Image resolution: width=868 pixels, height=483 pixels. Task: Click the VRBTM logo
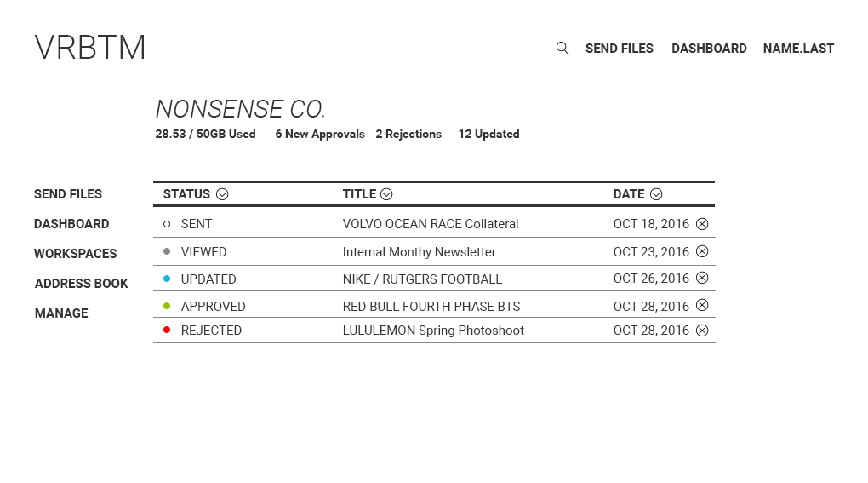pyautogui.click(x=90, y=48)
